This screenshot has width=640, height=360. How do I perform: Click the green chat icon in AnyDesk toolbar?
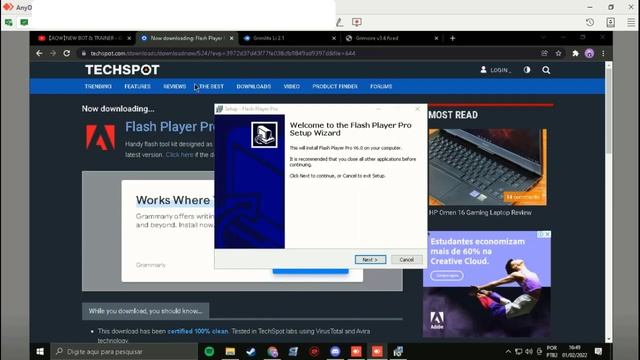24,22
